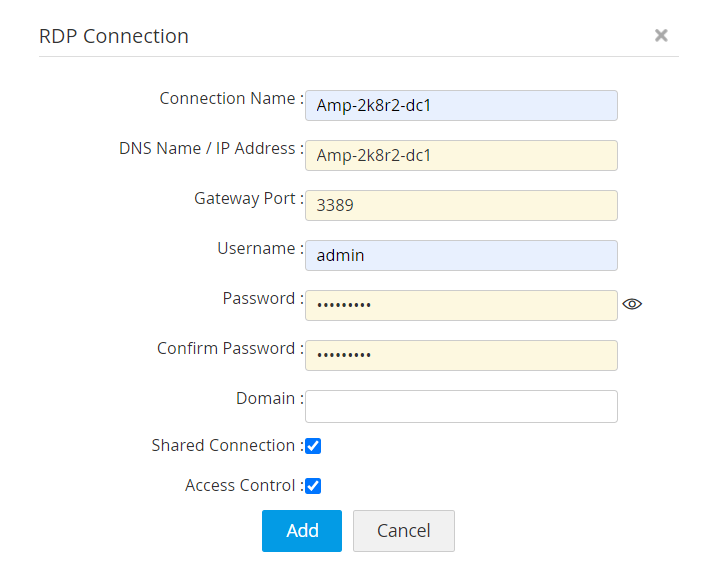Edit the Username field containing admin
Screen dimensions: 716x572
[461, 255]
